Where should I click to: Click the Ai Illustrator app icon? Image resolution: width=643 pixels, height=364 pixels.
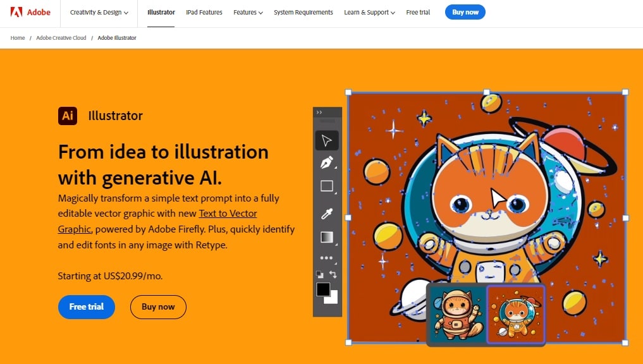68,116
